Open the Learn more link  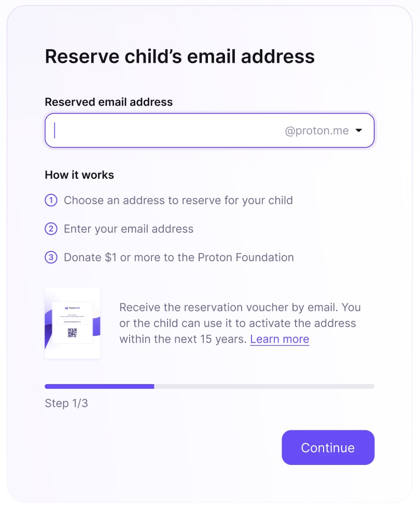pos(279,339)
